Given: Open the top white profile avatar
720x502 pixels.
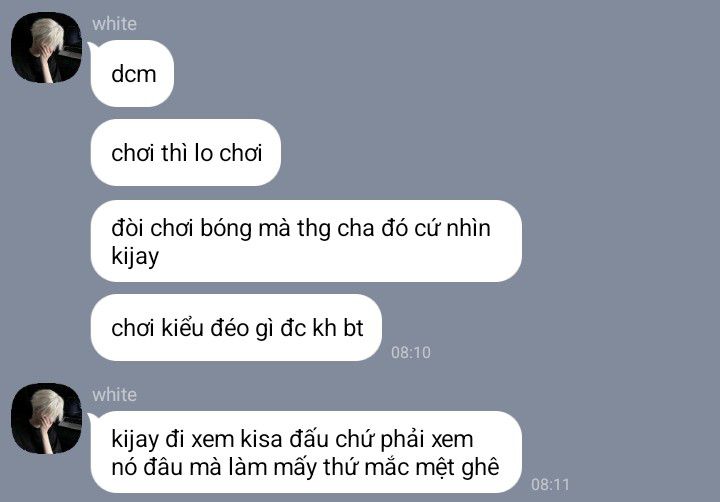Looking at the screenshot, I should click(46, 48).
